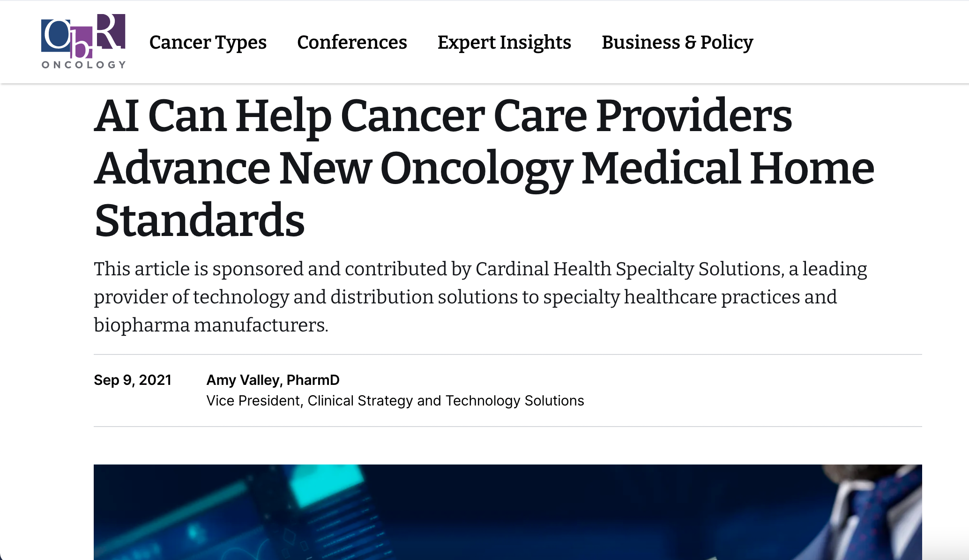The height and width of the screenshot is (560, 969).
Task: Click the Sep 9, 2021 publication date
Action: click(x=133, y=380)
